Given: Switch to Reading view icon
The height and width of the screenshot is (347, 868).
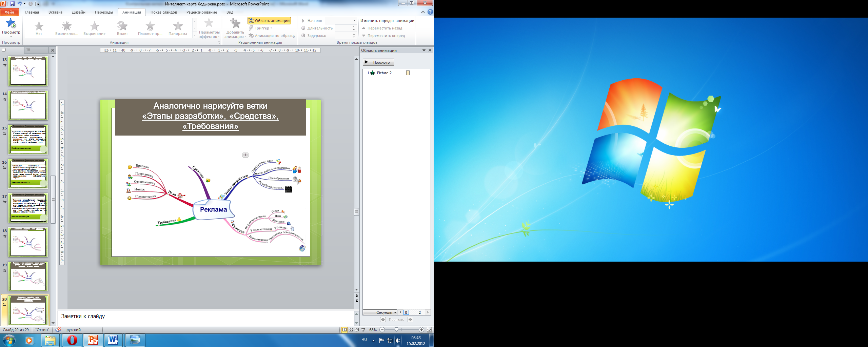Looking at the screenshot, I should pos(357,330).
